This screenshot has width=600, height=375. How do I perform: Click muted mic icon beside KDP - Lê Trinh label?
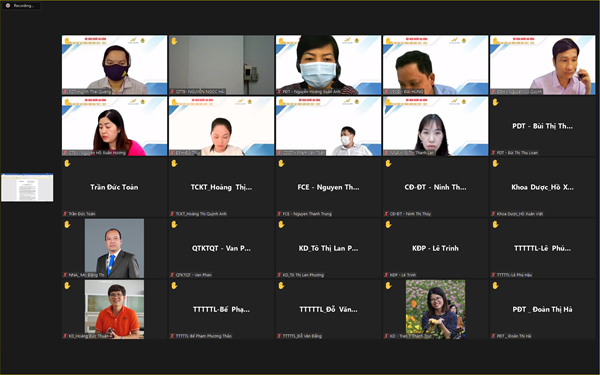pos(386,275)
